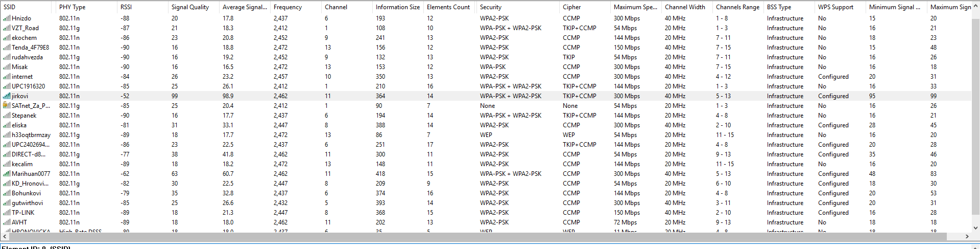Select the Tenda_4F79E8 network row
Viewport: 980px width, 249px height.
pos(30,48)
